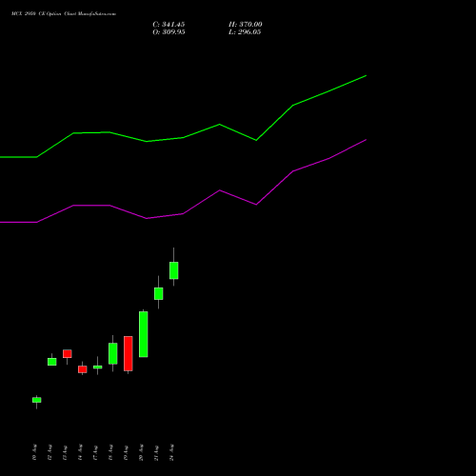This screenshot has height=476, width=476.
Task: Click the high value H: 370.00
Action: pyautogui.click(x=246, y=25)
